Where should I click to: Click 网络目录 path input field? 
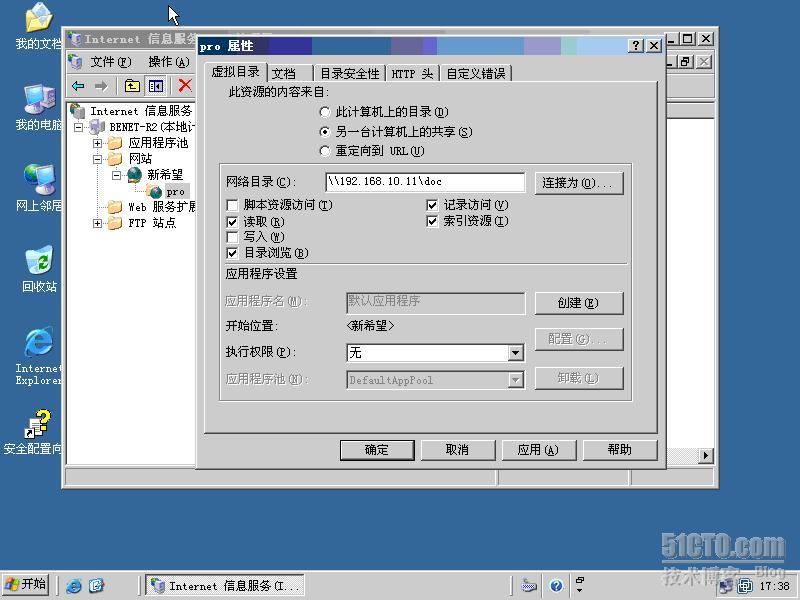click(425, 182)
